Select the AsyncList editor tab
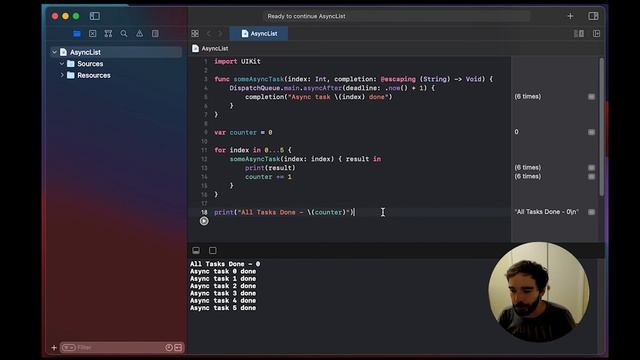Screen dimensions: 640x360 click(x=259, y=33)
